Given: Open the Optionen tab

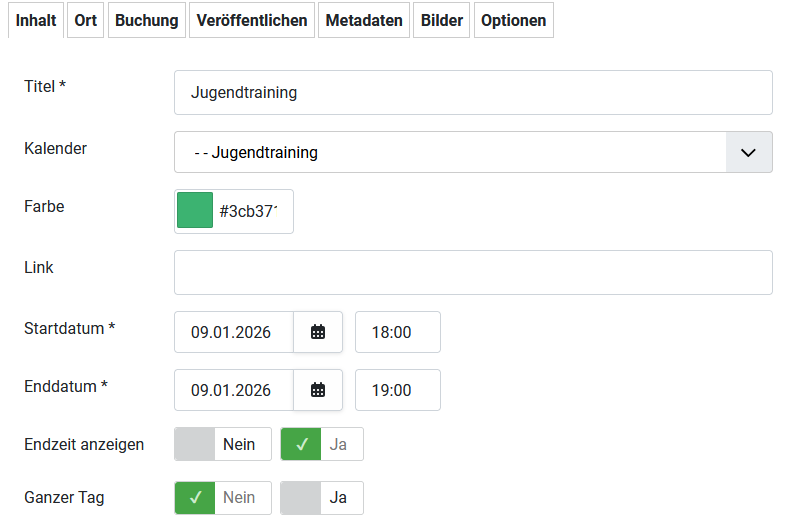Looking at the screenshot, I should click(x=513, y=20).
